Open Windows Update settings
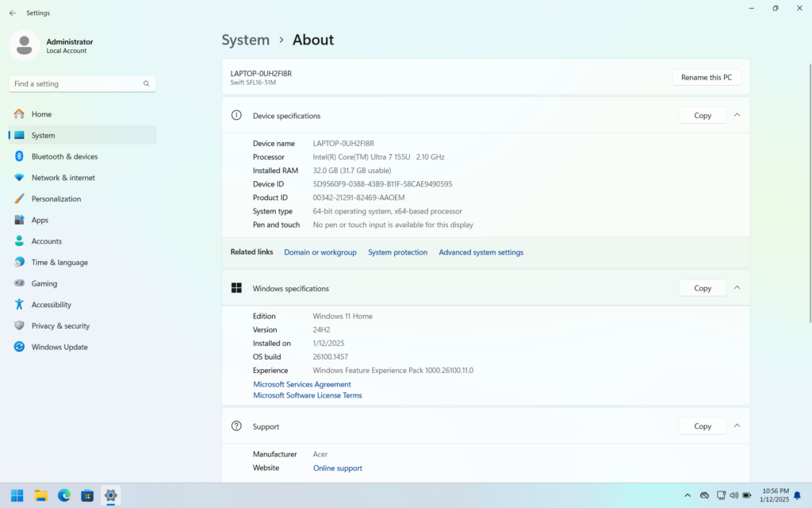 point(82,348)
